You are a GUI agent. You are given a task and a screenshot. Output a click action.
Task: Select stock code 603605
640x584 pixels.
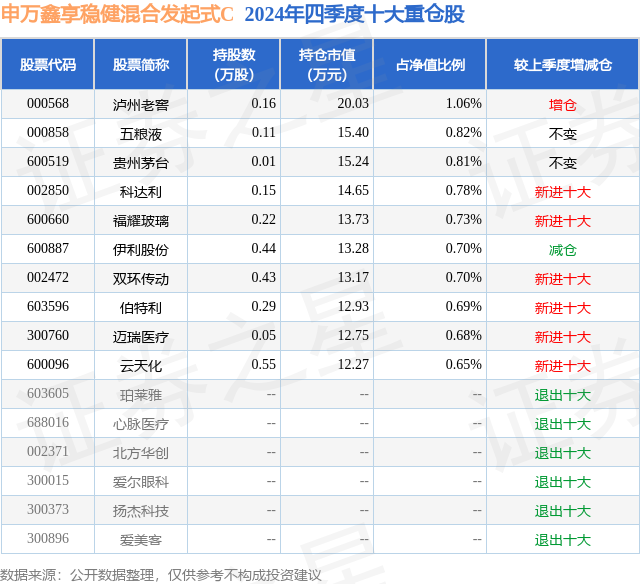tap(48, 393)
